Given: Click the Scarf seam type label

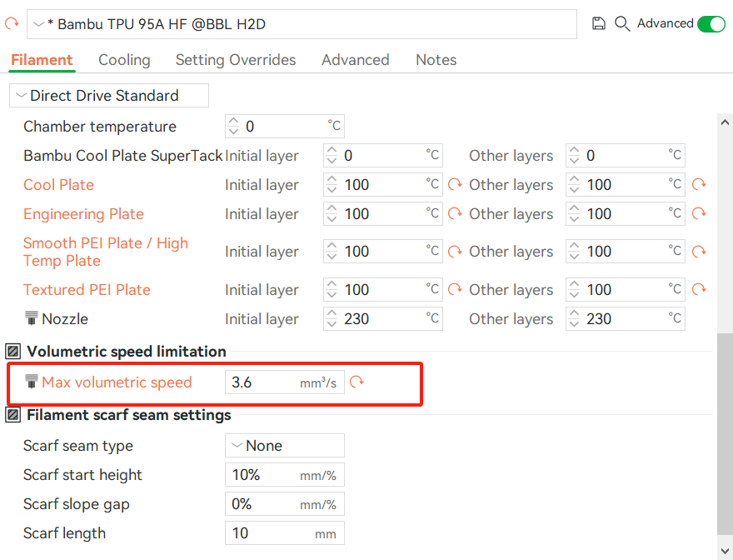Looking at the screenshot, I should 78,446.
